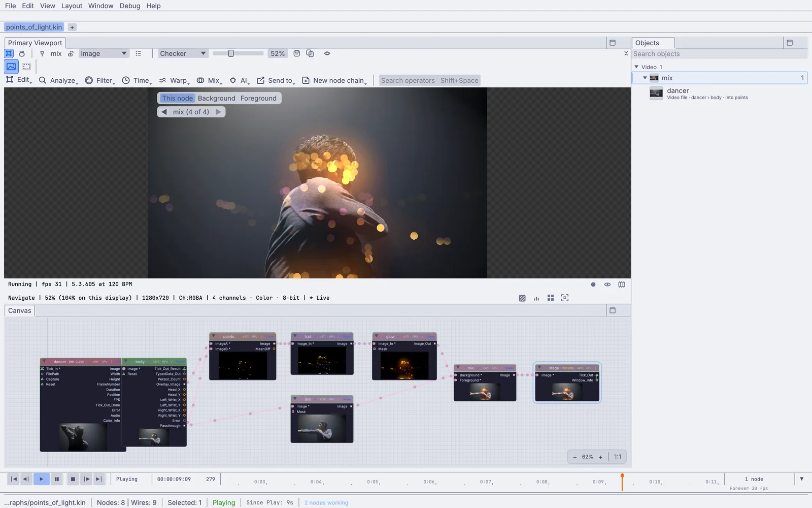Open the Time operator menu

(137, 80)
